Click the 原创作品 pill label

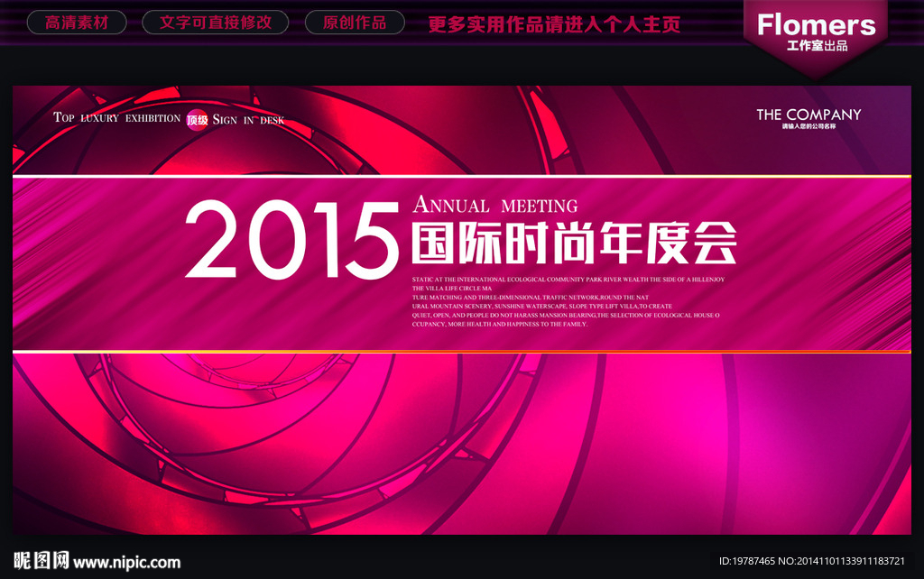355,23
